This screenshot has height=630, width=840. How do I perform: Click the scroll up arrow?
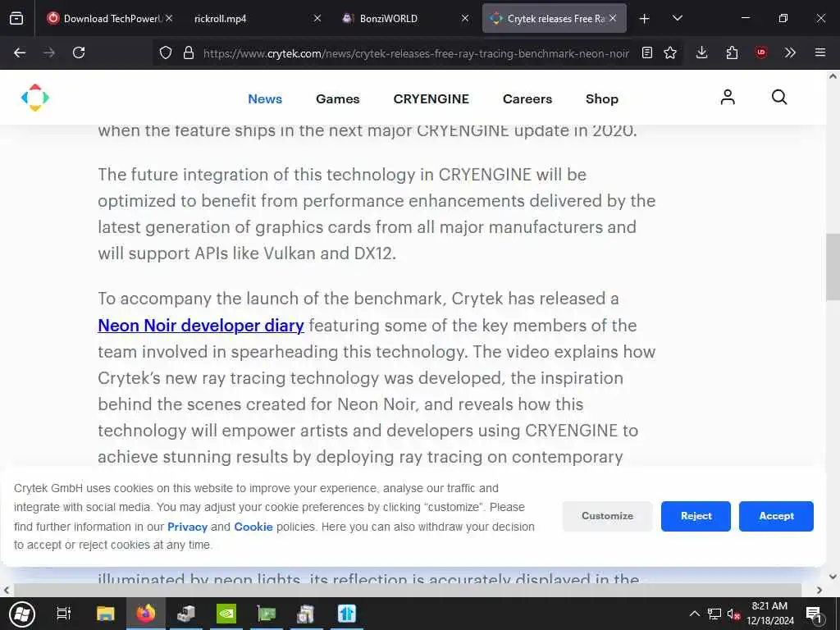click(x=833, y=76)
